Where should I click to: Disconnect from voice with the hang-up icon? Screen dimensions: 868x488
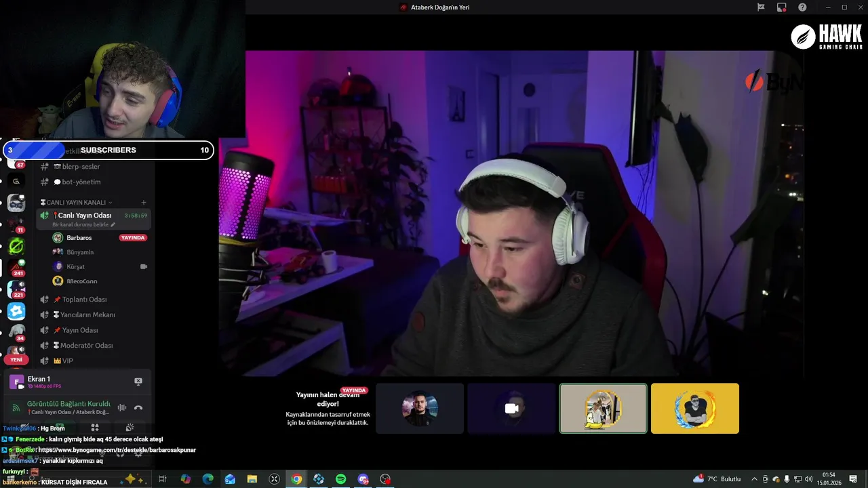point(138,407)
